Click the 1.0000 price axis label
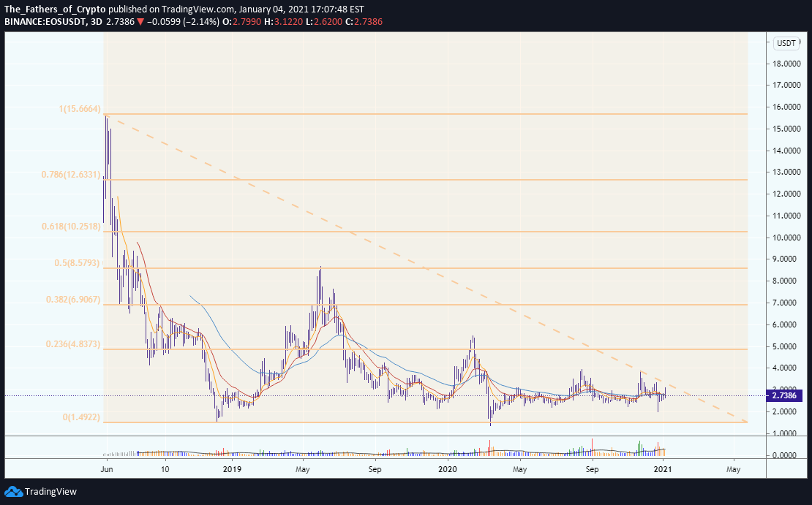 (x=783, y=433)
